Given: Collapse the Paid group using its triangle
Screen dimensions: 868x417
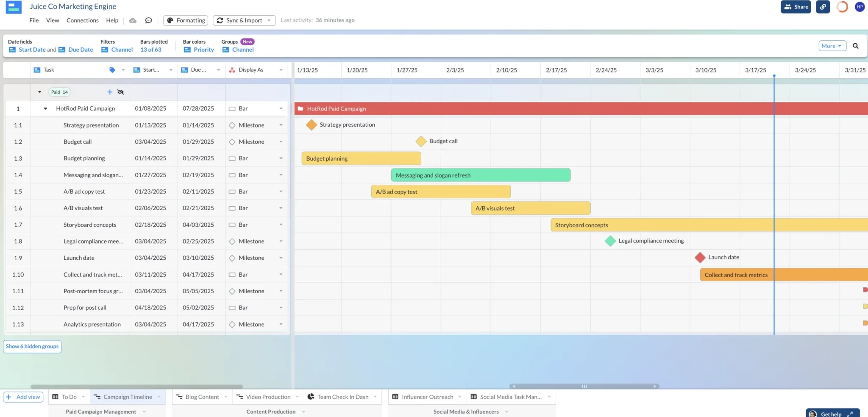Looking at the screenshot, I should tap(39, 92).
